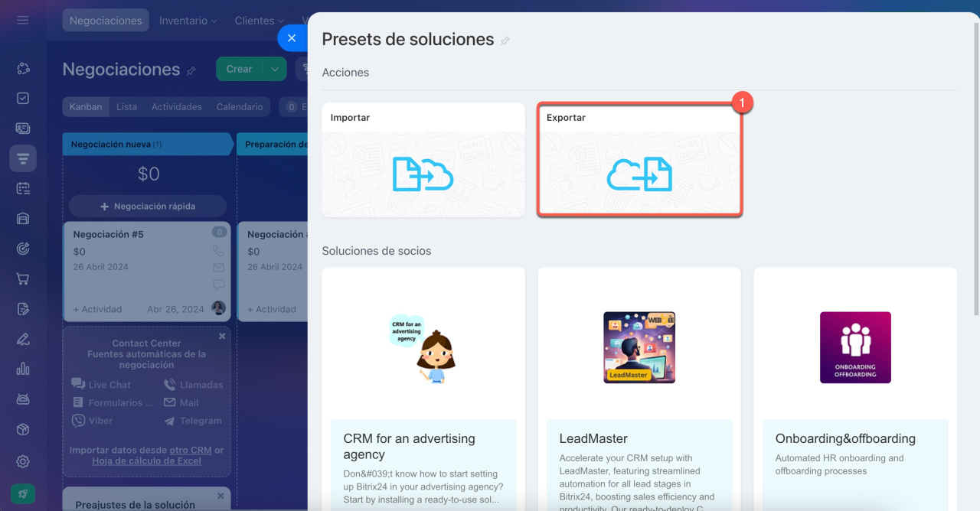Close the Presets de soluciones slider panel
This screenshot has width=980, height=511.
click(x=292, y=38)
